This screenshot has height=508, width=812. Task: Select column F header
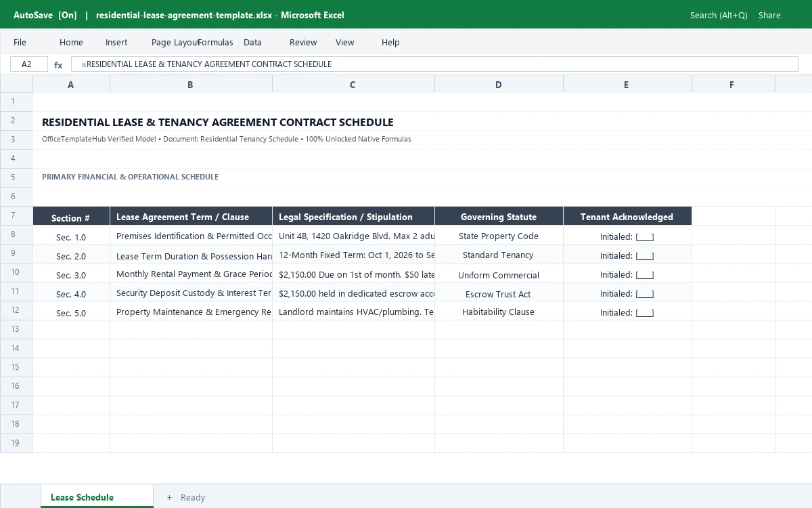tap(733, 85)
